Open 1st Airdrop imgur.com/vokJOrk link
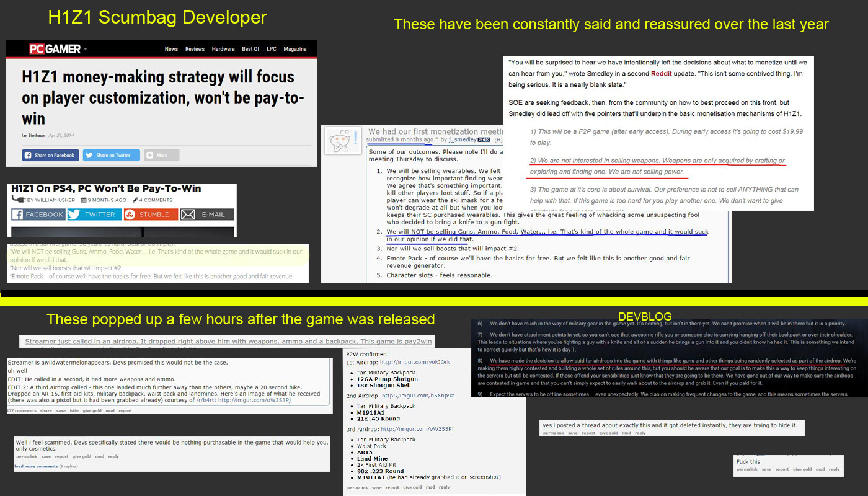 tap(415, 362)
